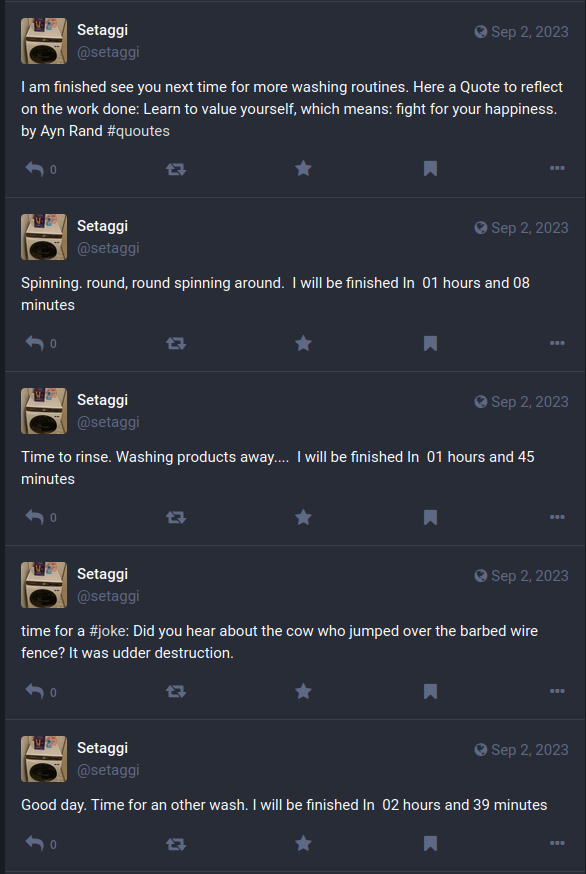This screenshot has height=874, width=586.
Task: Reply to the Time to rinse post
Action: point(35,517)
